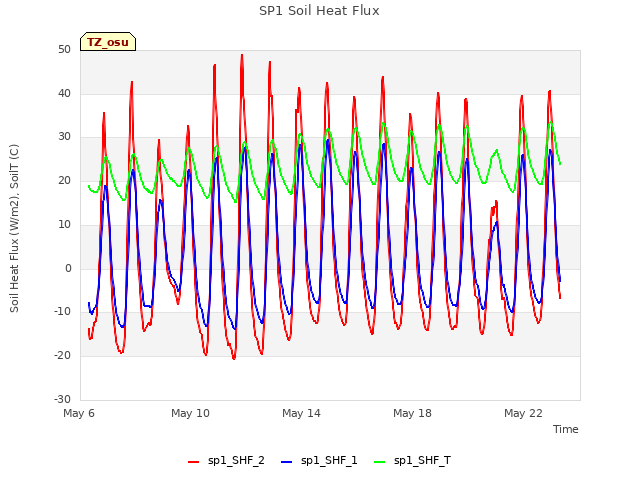
Task: Click the 20 y-axis tick label
Action: point(64,180)
